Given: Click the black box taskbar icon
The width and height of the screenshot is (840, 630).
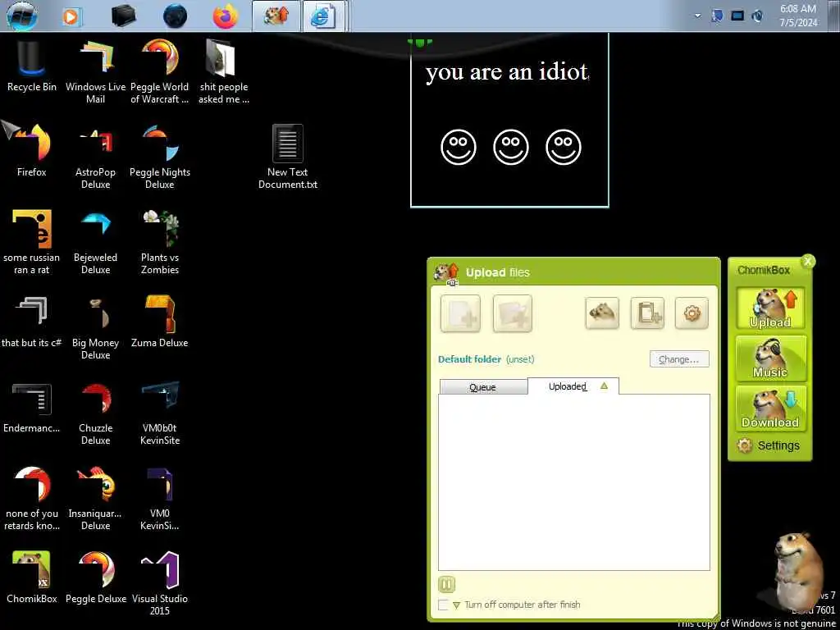Looking at the screenshot, I should [124, 16].
